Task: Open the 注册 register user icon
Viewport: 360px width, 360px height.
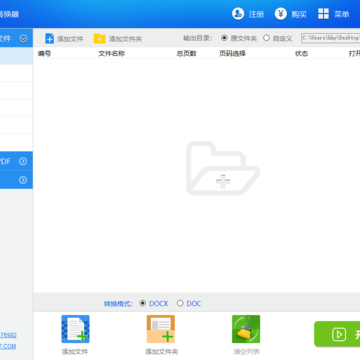Action: [238, 14]
